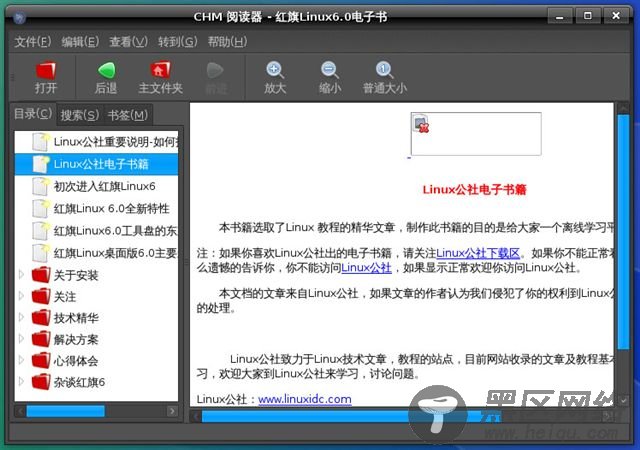
Task: Click the page icon beside 初次进入红旗Linux6
Action: tap(41, 186)
